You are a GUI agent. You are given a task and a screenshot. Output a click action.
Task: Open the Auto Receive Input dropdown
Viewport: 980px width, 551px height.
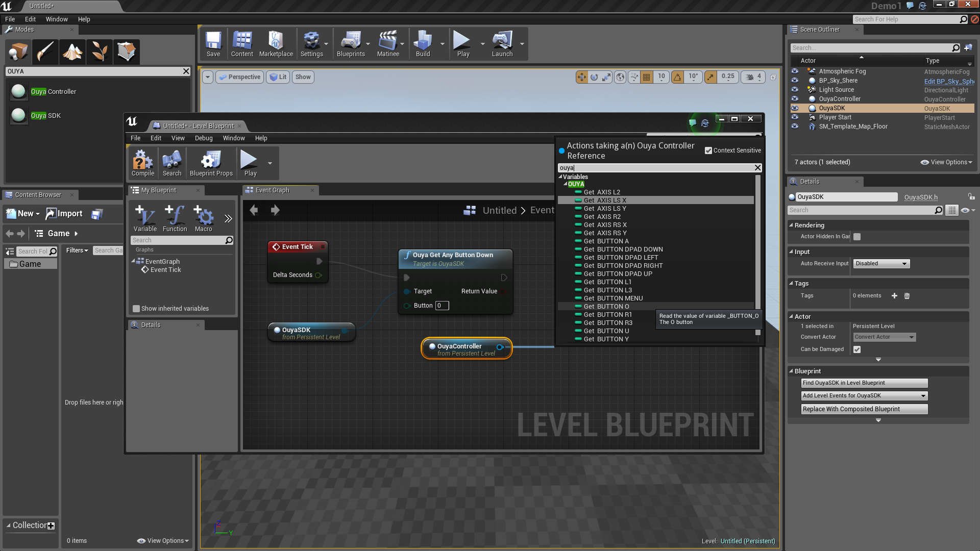(881, 264)
